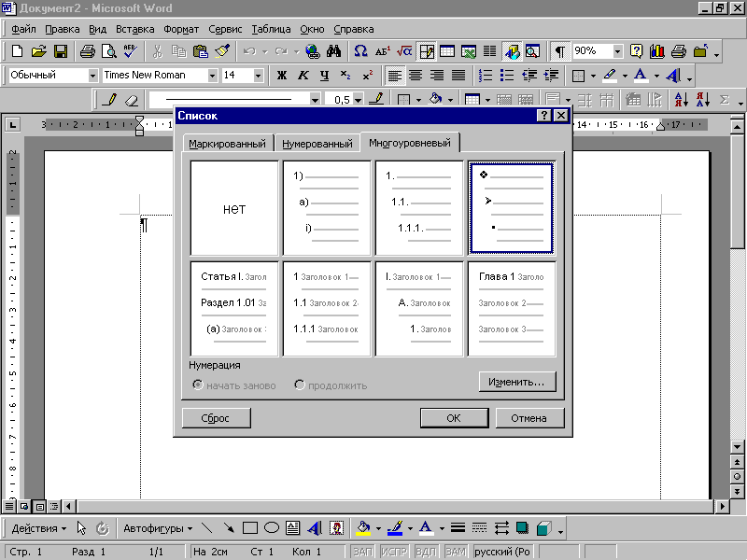Apply bold formatting Ж
Viewport: 747px width, 560px height.
[282, 76]
